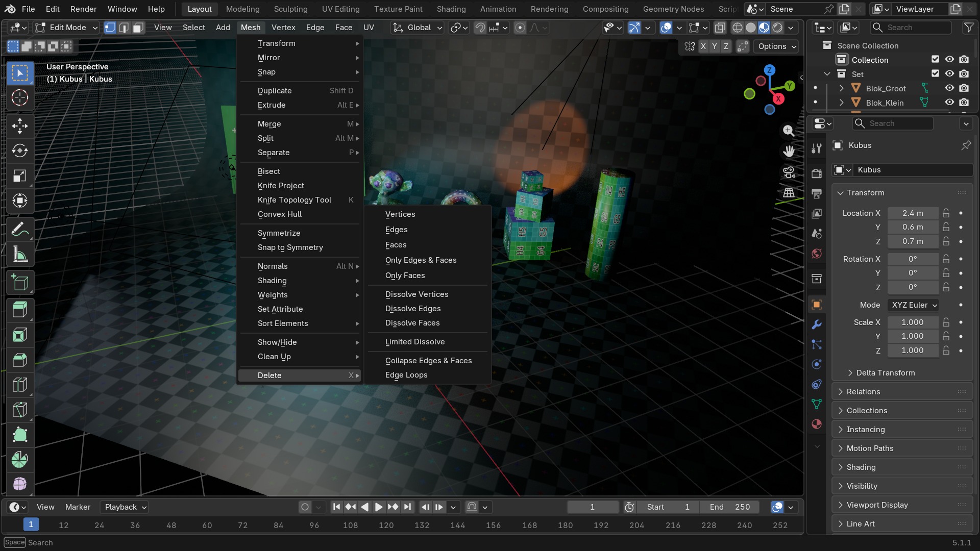This screenshot has width=980, height=551.
Task: Select the Knife tool
Action: (20, 410)
